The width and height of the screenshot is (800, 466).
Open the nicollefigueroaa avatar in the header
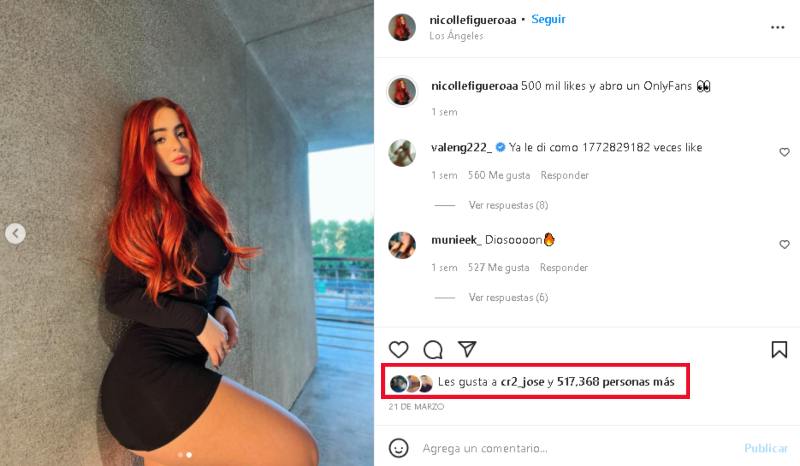click(402, 27)
